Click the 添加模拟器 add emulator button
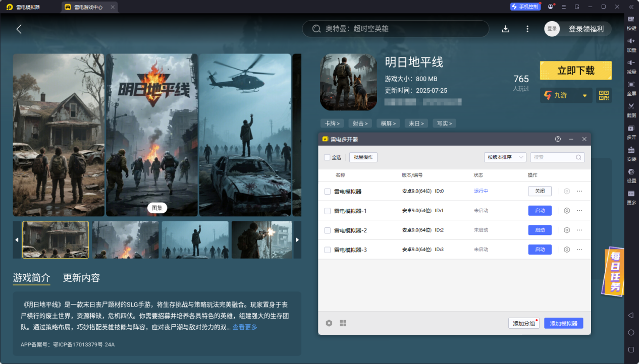This screenshot has height=364, width=639. point(564,324)
